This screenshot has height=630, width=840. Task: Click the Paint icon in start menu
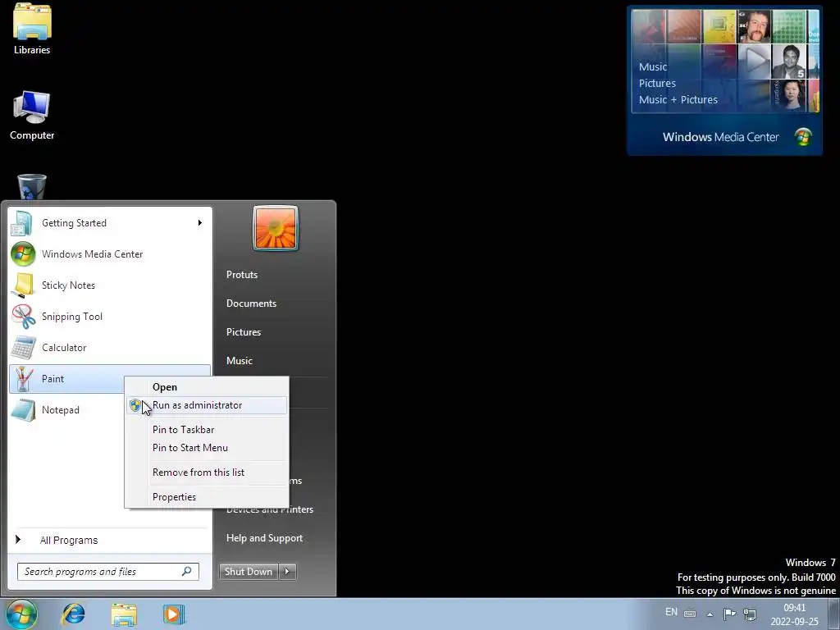click(23, 379)
